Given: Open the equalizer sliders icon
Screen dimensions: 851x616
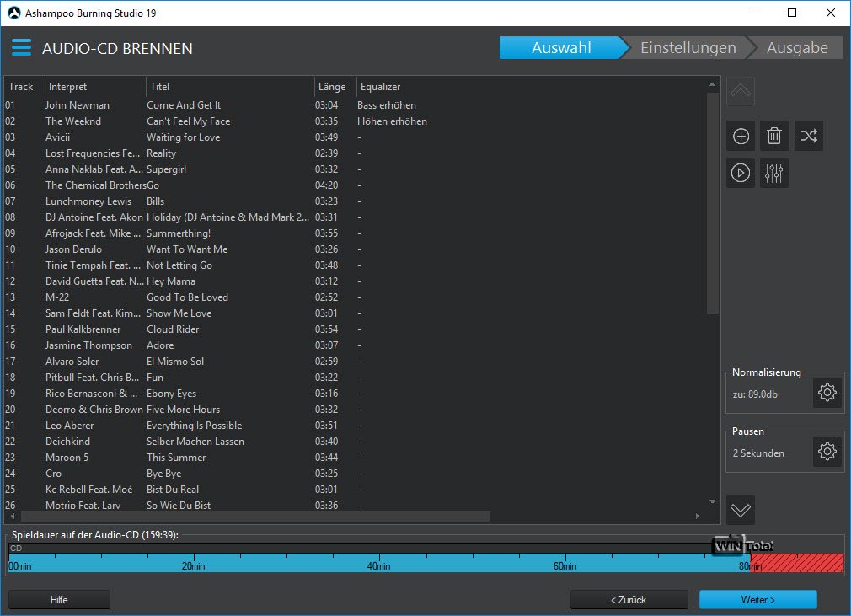Looking at the screenshot, I should (774, 173).
